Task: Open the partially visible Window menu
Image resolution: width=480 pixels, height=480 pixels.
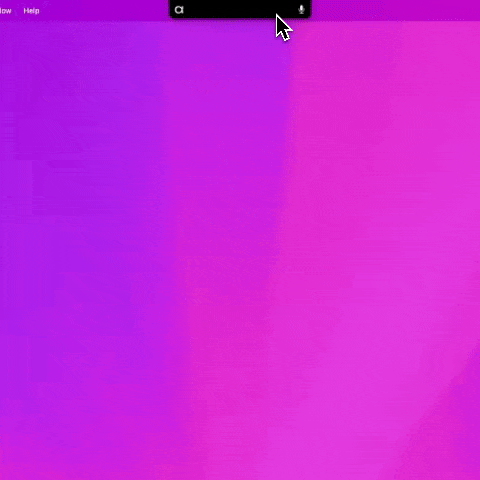Action: pos(6,11)
